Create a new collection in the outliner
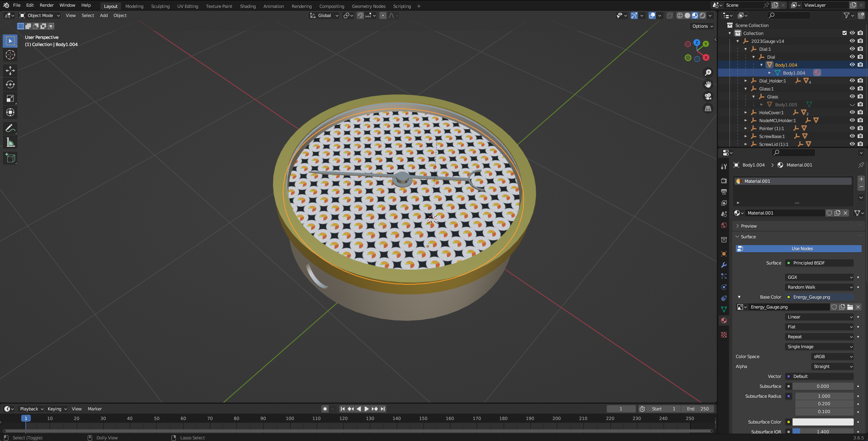 [861, 15]
